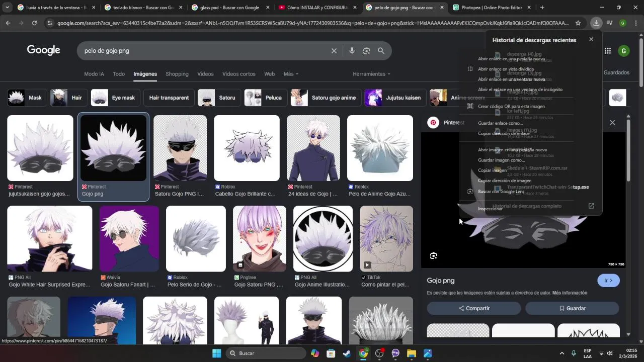The height and width of the screenshot is (362, 644).
Task: Open File Explorer from the taskbar
Action: [412, 353]
